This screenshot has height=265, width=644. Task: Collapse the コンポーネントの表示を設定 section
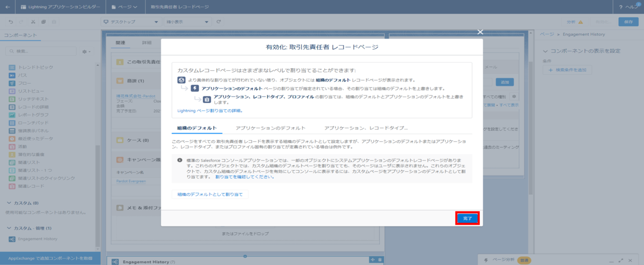coord(546,51)
